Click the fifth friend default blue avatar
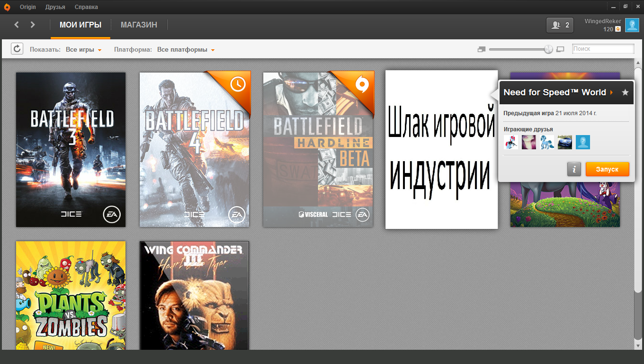This screenshot has height=364, width=644. [583, 142]
